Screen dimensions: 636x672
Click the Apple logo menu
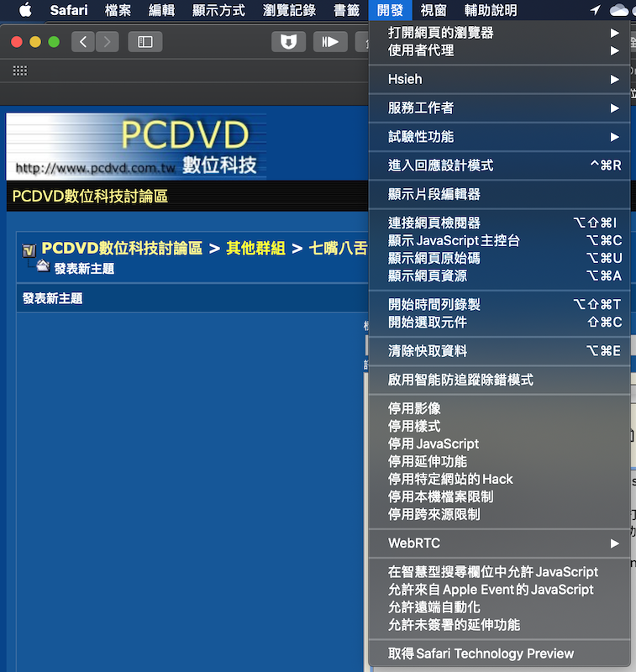coord(25,10)
